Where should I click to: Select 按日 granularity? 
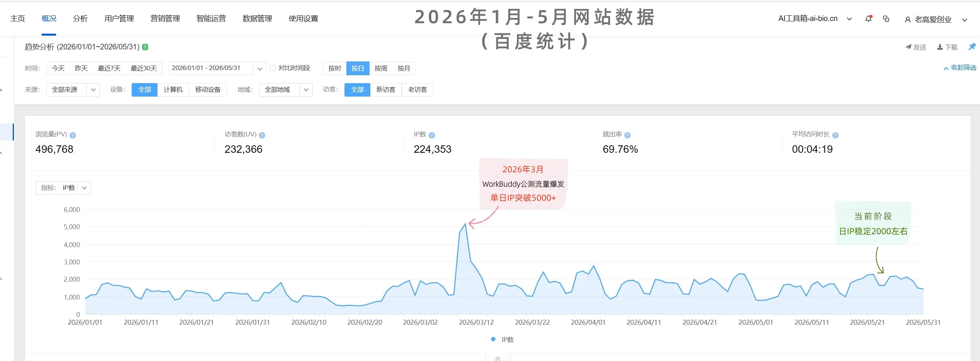coord(358,68)
